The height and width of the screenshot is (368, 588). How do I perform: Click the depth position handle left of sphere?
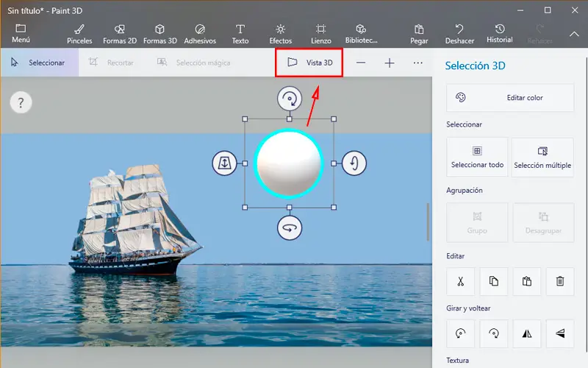tap(224, 163)
